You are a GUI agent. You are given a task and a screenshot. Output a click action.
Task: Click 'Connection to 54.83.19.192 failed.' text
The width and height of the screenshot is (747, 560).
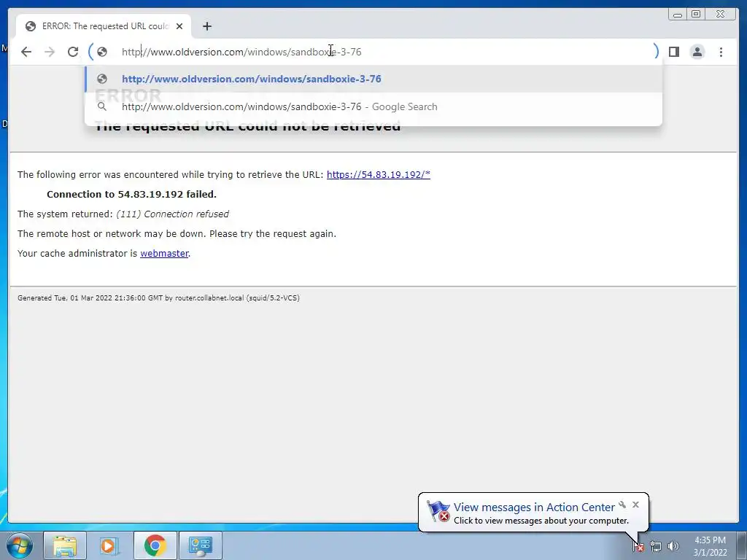131,194
